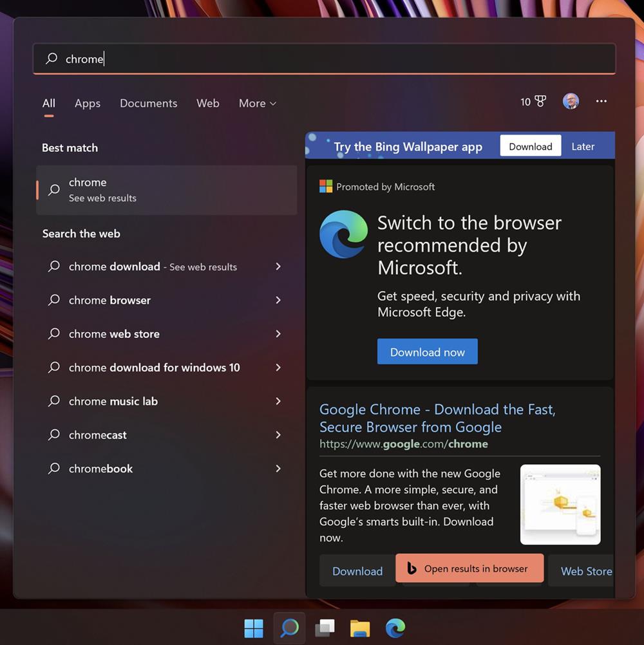This screenshot has width=644, height=645.
Task: Expand the chromecast suggestion
Action: pos(278,435)
